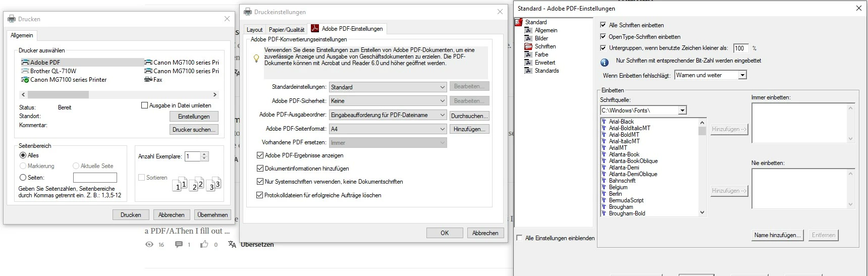Click the Drucker suchen button
Image resolution: width=868 pixels, height=276 pixels.
194,130
